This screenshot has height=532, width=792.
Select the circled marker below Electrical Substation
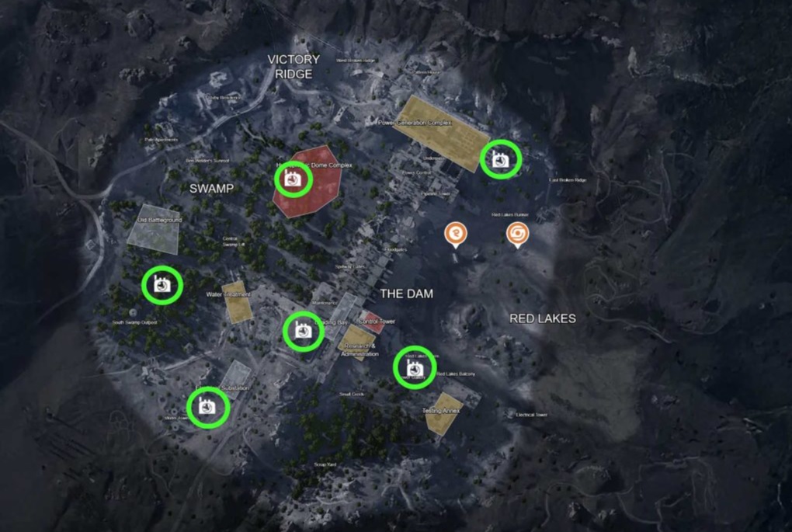(x=208, y=407)
